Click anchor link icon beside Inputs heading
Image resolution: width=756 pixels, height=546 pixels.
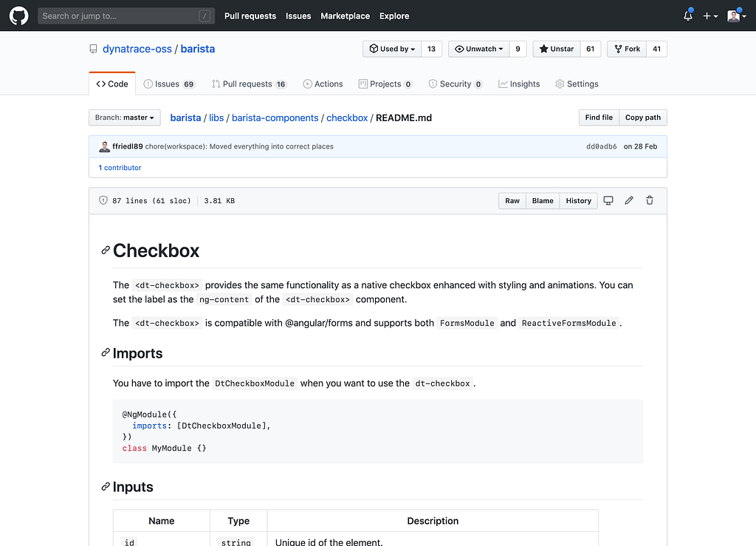pyautogui.click(x=106, y=487)
